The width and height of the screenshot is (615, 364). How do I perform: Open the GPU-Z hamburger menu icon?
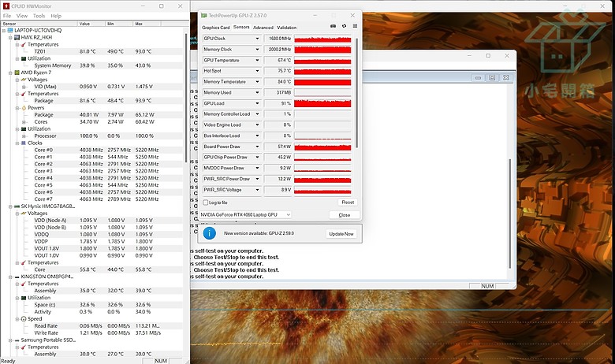[x=355, y=26]
